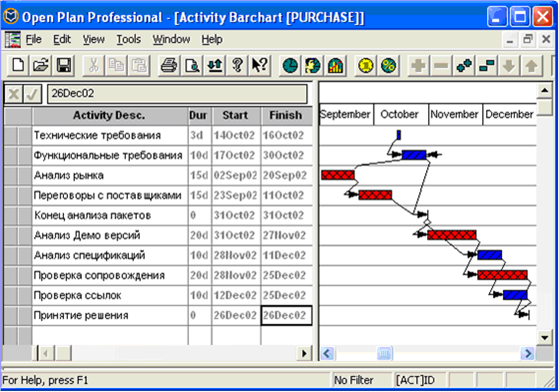Click the percent progress icon
This screenshot has height=392, width=559.
(389, 66)
